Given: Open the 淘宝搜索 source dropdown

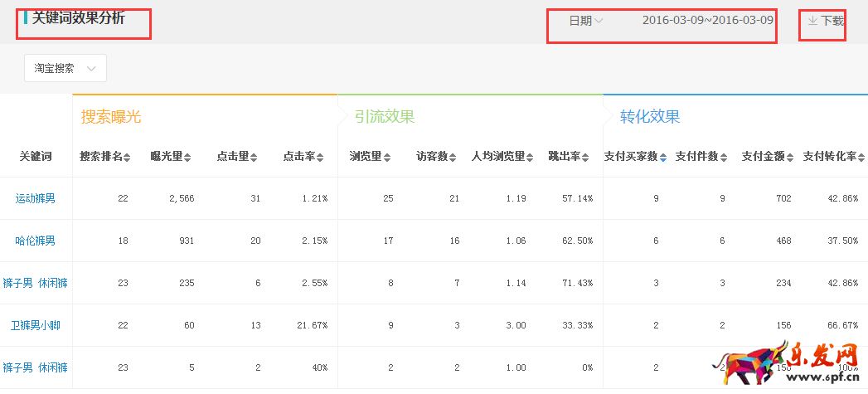Looking at the screenshot, I should point(65,68).
